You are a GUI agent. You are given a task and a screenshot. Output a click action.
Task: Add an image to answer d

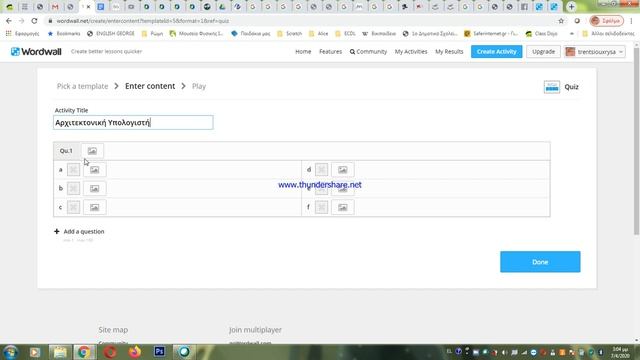click(342, 169)
